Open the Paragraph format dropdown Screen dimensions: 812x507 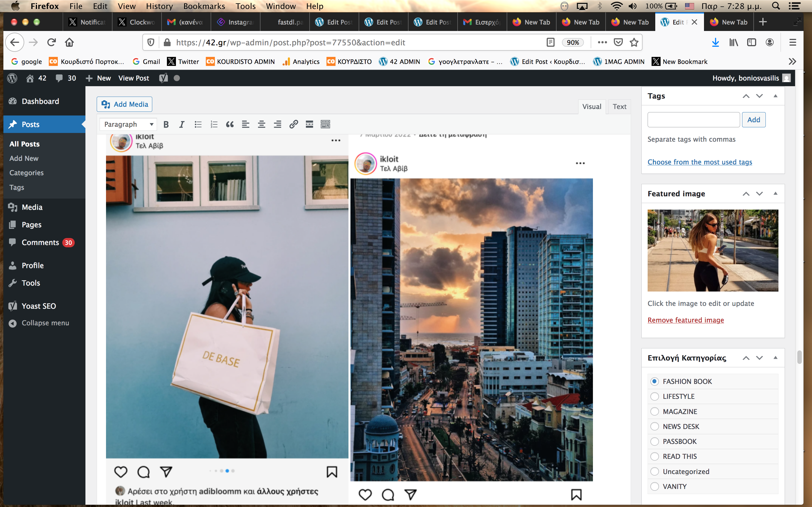point(128,124)
